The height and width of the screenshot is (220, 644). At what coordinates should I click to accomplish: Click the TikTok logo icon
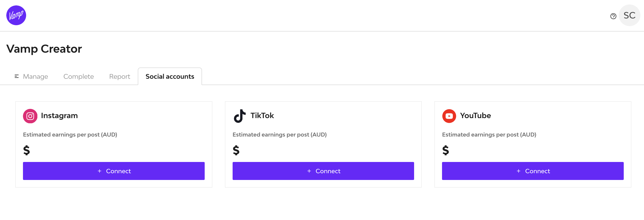click(x=240, y=116)
